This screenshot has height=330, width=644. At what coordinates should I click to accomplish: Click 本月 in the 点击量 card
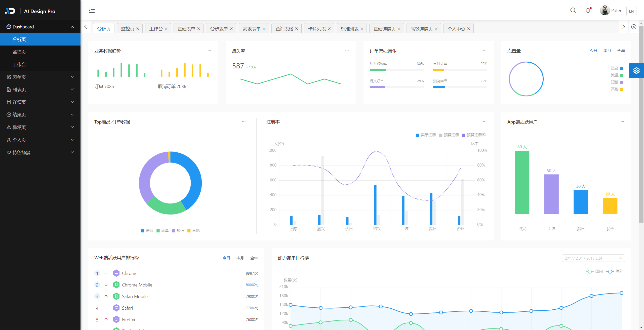[607, 51]
